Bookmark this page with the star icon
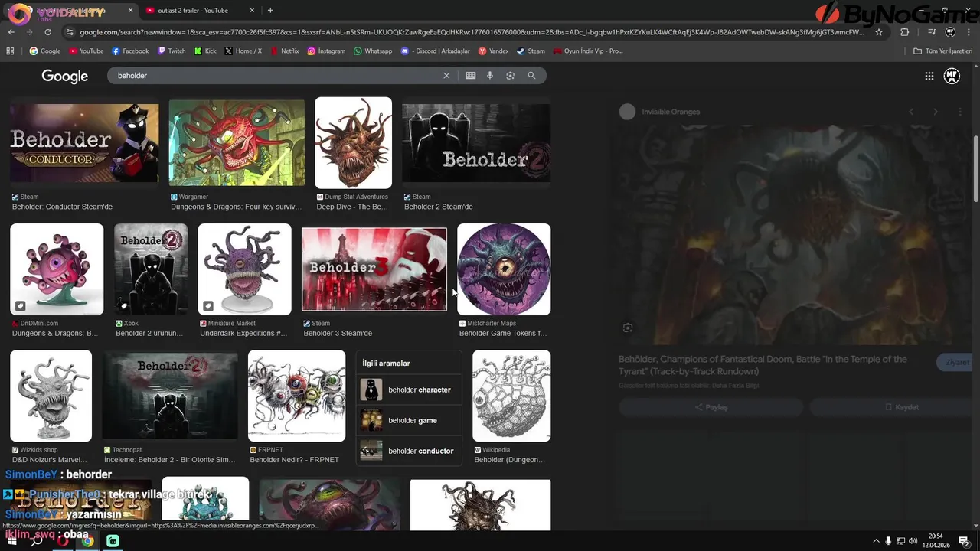 coord(879,32)
